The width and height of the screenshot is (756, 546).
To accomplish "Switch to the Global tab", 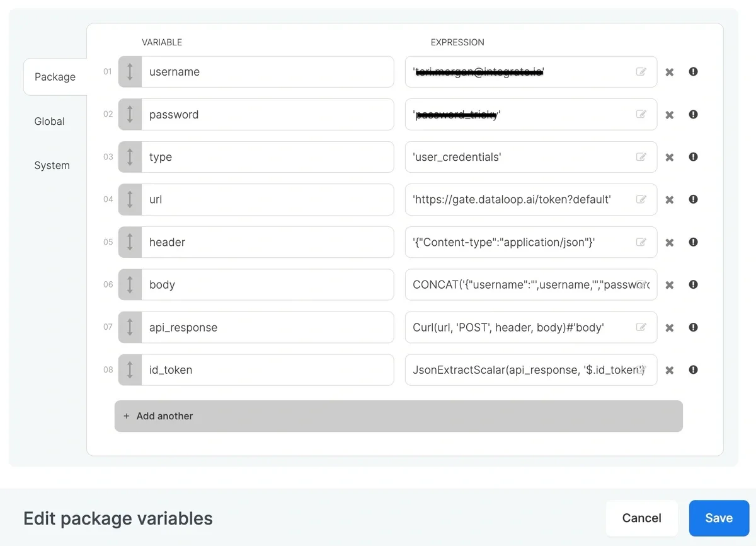I will (x=49, y=121).
